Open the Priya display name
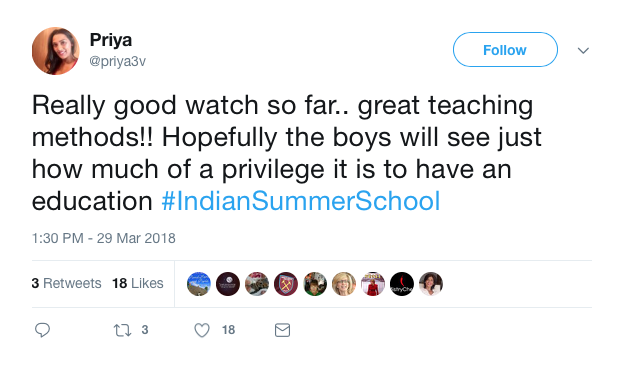Screen dimensions: 628x365 pyautogui.click(x=111, y=40)
